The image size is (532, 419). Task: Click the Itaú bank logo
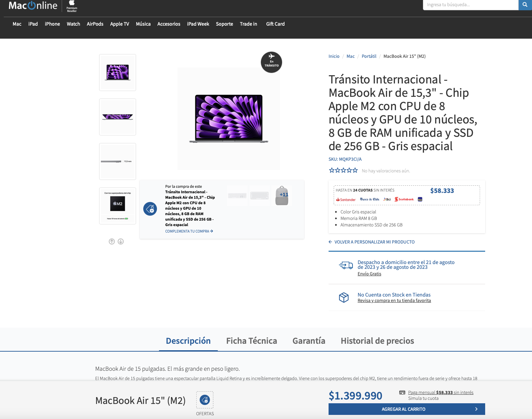pos(420,199)
